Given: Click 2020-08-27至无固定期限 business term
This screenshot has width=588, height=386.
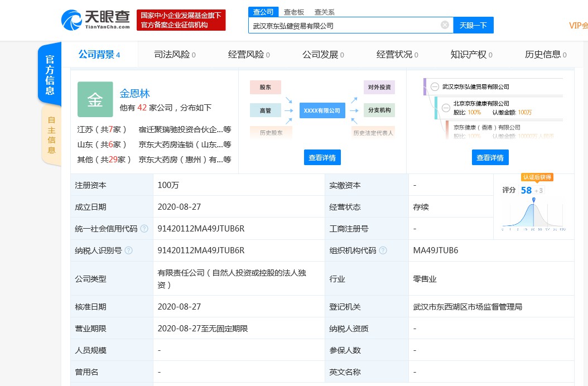Looking at the screenshot, I should 203,328.
